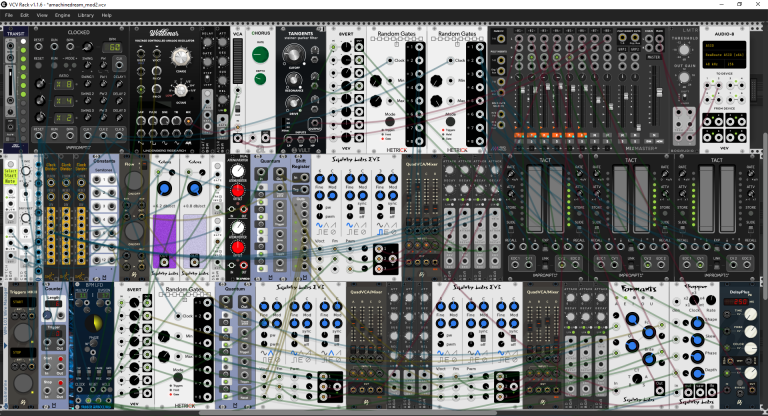Click the Clocked x 2 ratio display

point(64,118)
